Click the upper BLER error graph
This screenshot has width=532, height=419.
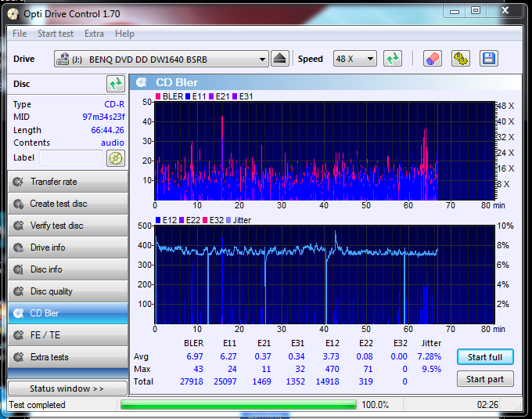click(x=325, y=150)
